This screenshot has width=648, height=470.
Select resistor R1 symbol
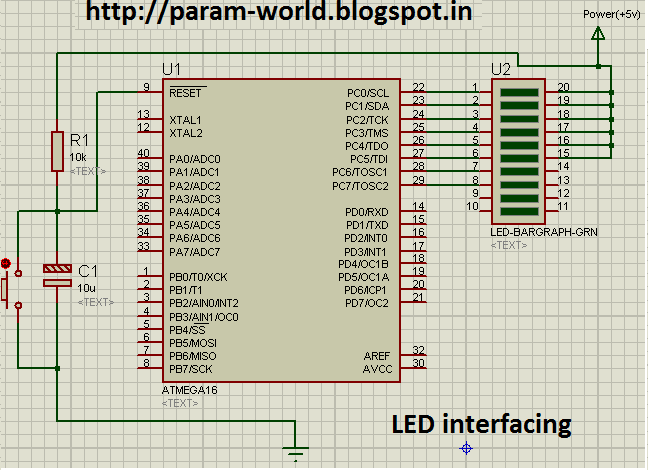(x=57, y=151)
